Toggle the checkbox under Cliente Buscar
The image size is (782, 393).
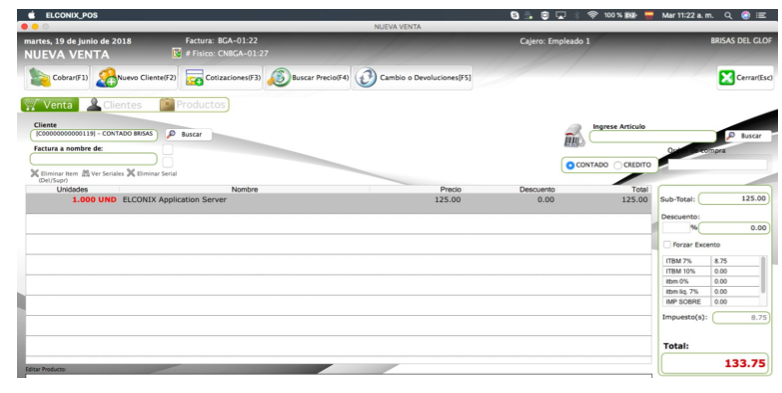click(x=168, y=149)
